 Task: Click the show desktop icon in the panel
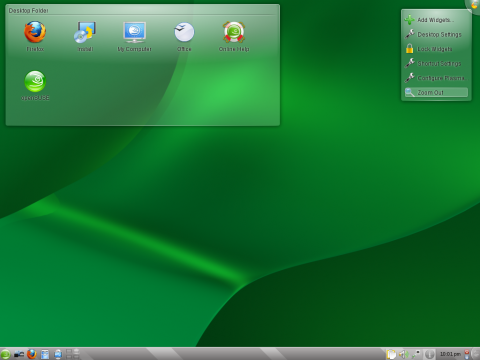point(19,354)
